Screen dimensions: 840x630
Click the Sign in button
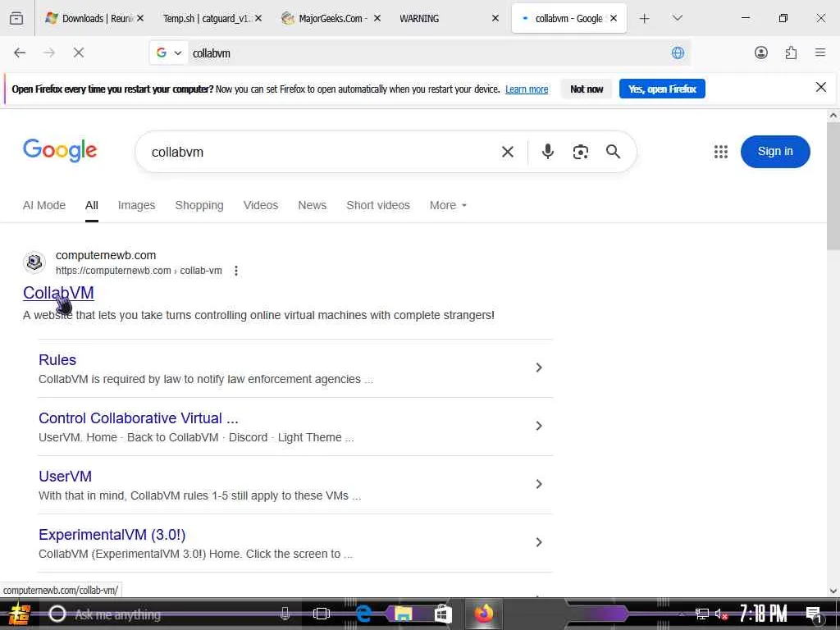point(775,152)
